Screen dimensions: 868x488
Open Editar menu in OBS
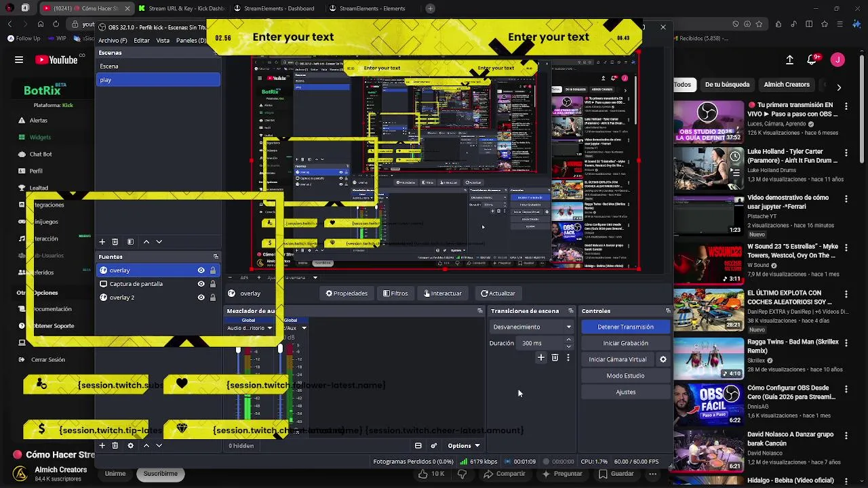click(x=142, y=40)
